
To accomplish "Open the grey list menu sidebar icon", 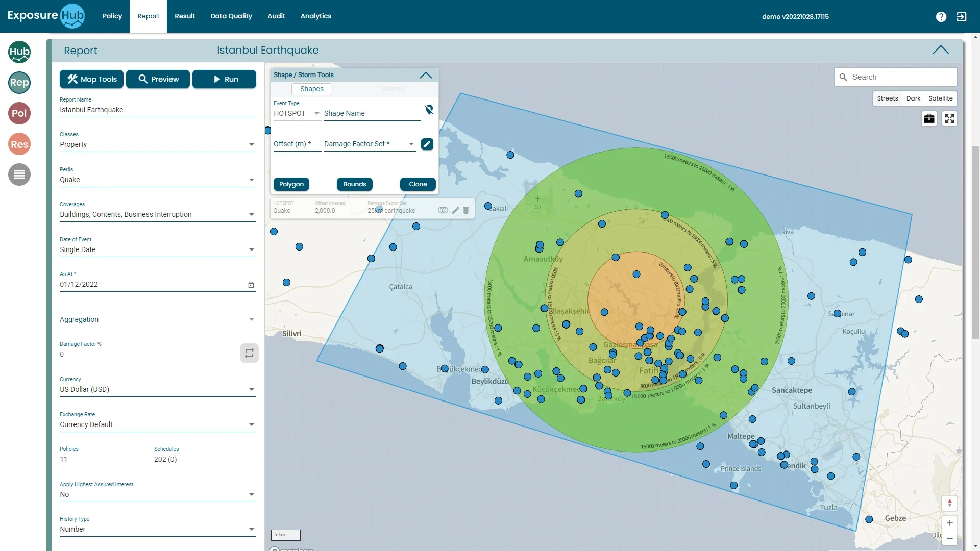I will [19, 174].
